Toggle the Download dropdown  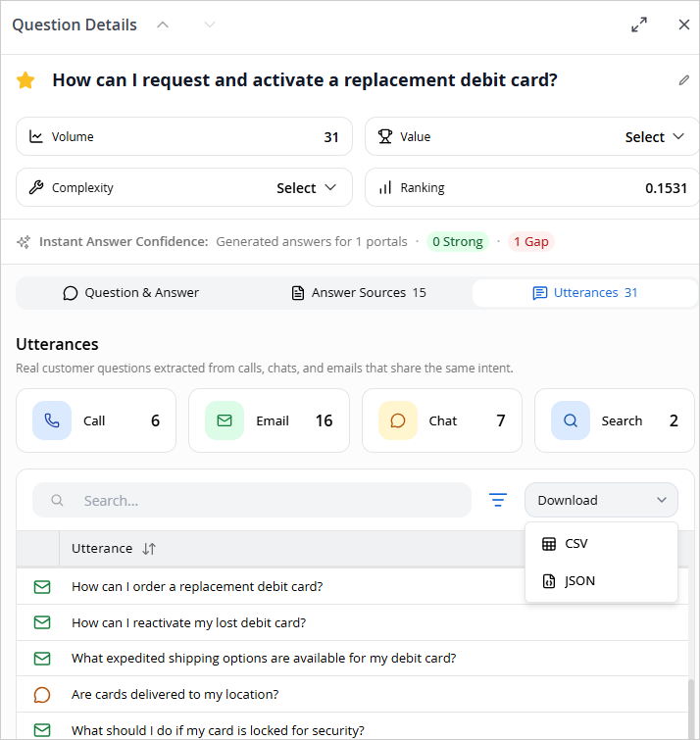(601, 500)
